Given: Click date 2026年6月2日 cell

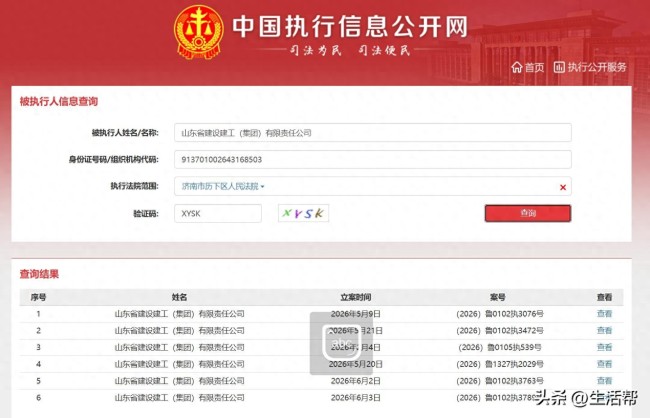Looking at the screenshot, I should tap(356, 381).
